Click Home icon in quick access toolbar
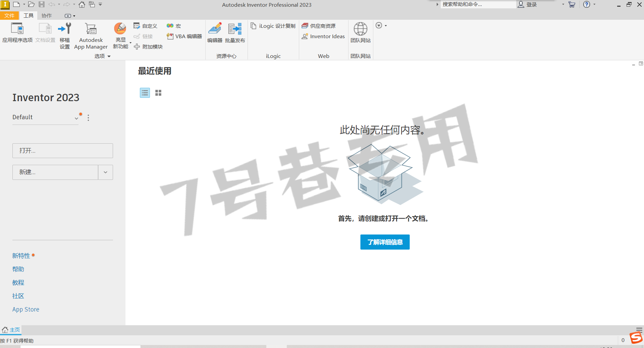 82,4
